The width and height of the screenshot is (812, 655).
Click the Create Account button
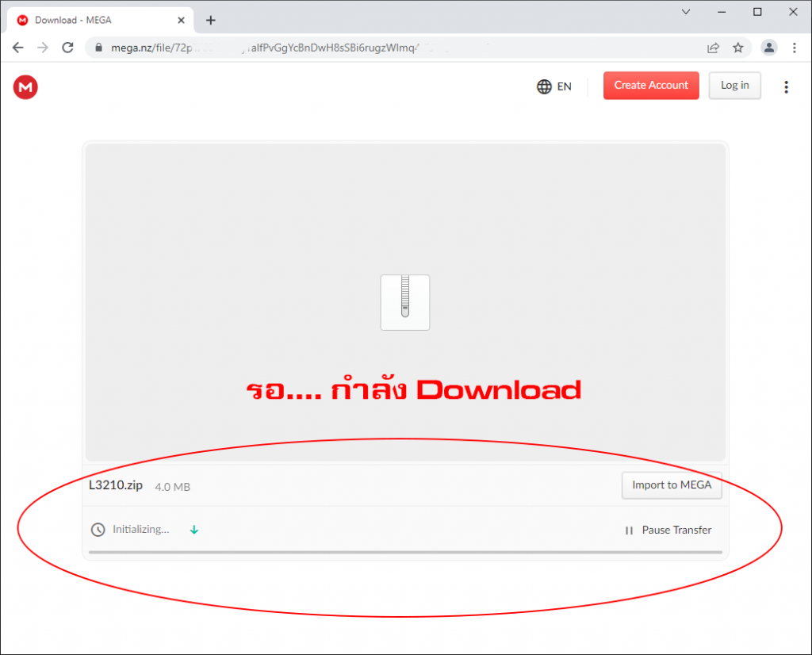coord(650,86)
